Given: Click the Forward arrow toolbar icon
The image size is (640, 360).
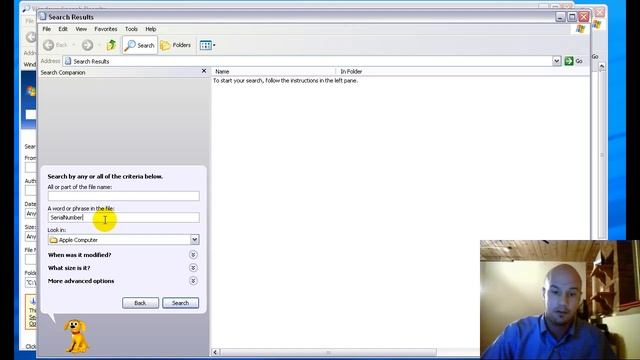Looking at the screenshot, I should point(87,45).
